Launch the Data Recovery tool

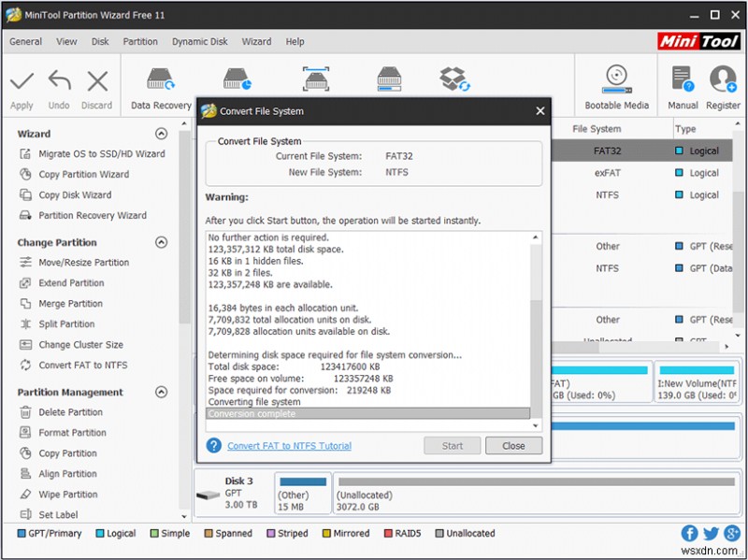pos(160,84)
